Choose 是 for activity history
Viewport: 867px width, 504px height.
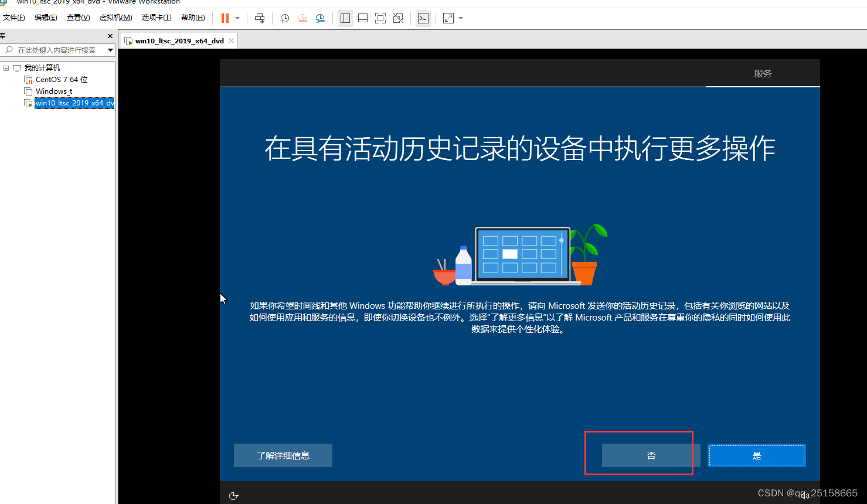point(757,455)
